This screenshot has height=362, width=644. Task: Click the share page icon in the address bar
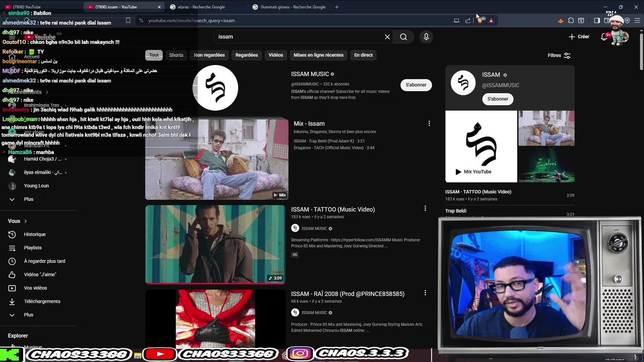(x=468, y=21)
